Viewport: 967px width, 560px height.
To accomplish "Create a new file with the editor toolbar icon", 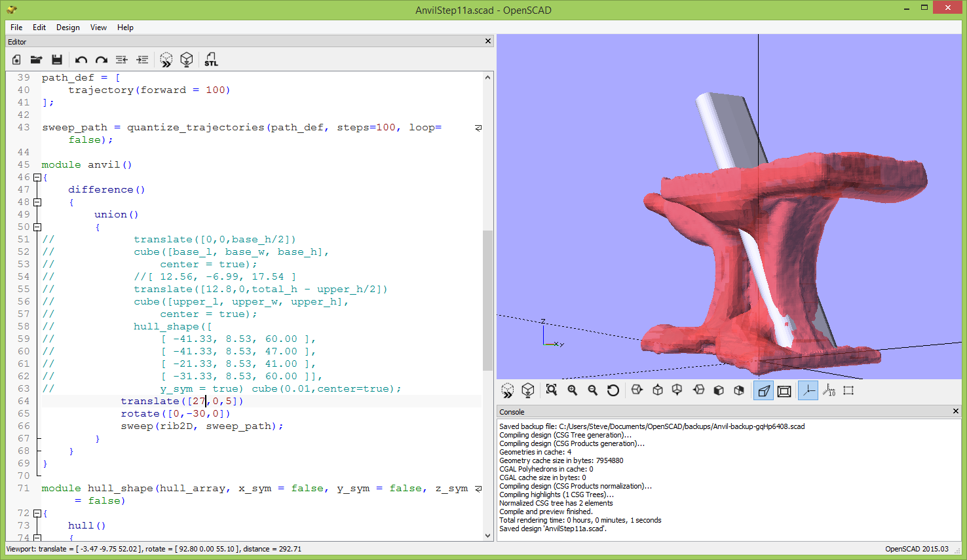I will click(x=16, y=60).
